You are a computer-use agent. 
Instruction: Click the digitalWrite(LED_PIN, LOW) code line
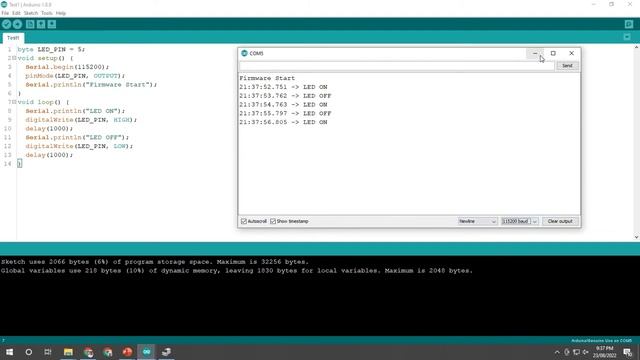[79, 146]
